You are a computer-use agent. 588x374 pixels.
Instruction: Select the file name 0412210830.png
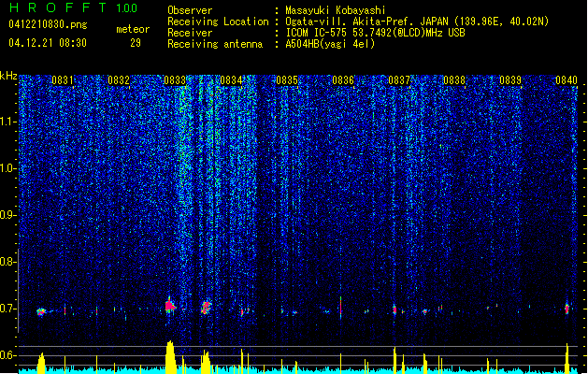point(48,24)
